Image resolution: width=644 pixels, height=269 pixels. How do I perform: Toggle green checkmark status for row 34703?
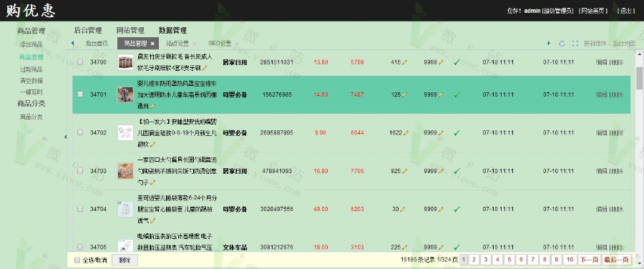pyautogui.click(x=457, y=171)
